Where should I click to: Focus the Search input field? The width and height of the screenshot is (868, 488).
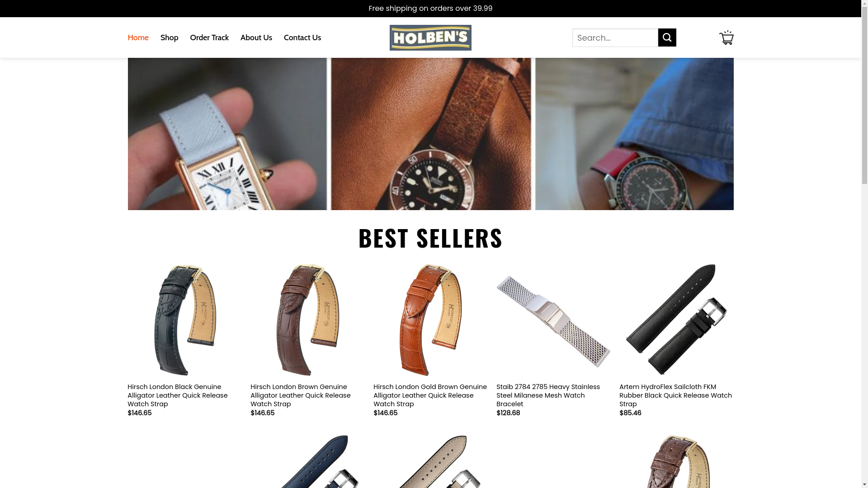pyautogui.click(x=615, y=38)
